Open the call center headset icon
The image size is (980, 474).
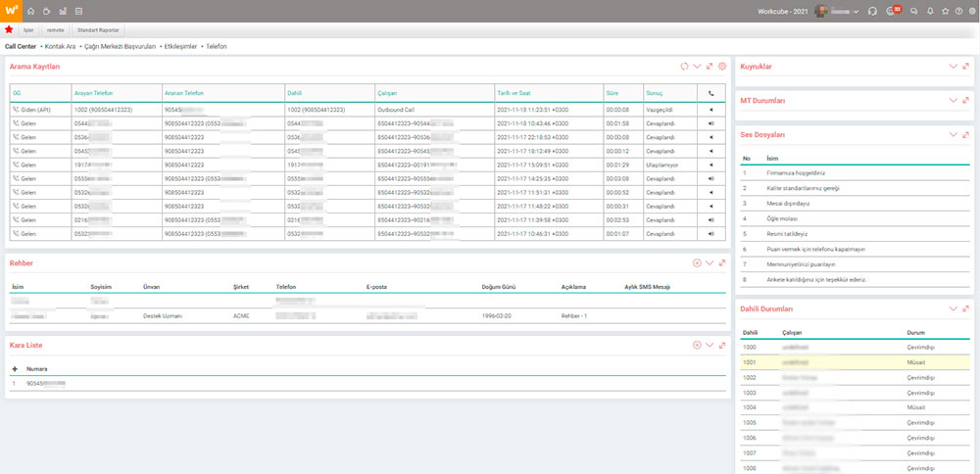coord(873,11)
